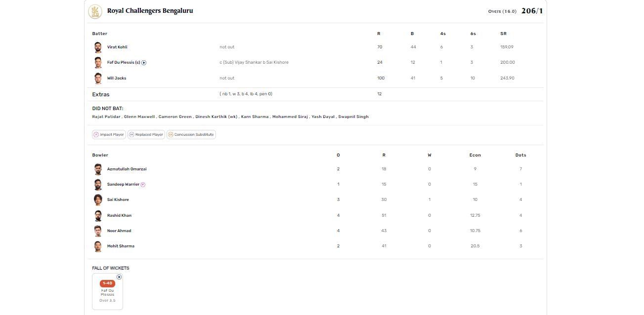Open Noor Ahmad bowler name link
This screenshot has width=644, height=315.
tap(119, 231)
